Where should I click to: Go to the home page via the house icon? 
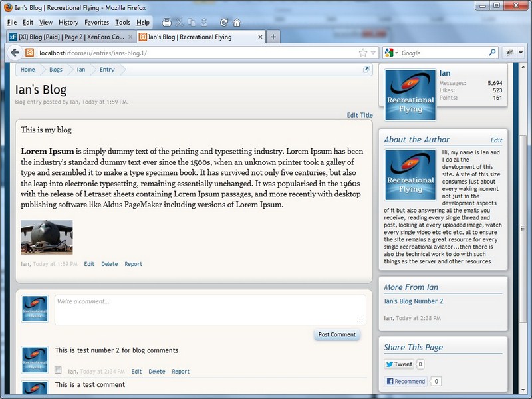click(237, 23)
